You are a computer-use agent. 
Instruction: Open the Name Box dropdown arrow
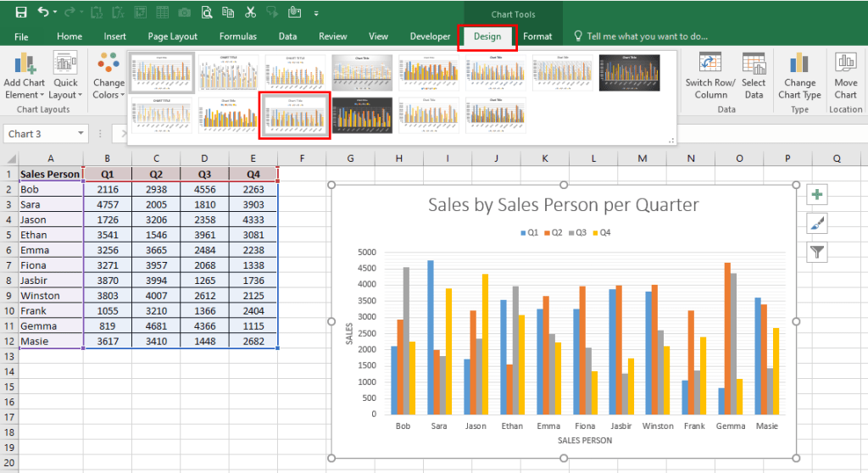pos(81,133)
